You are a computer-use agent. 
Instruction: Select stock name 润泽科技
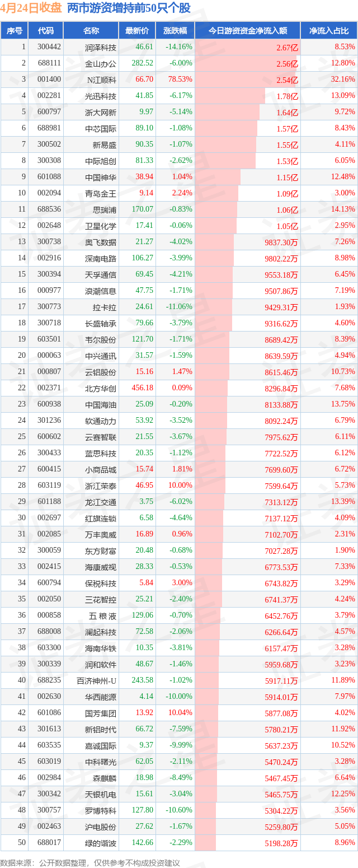[x=101, y=47]
